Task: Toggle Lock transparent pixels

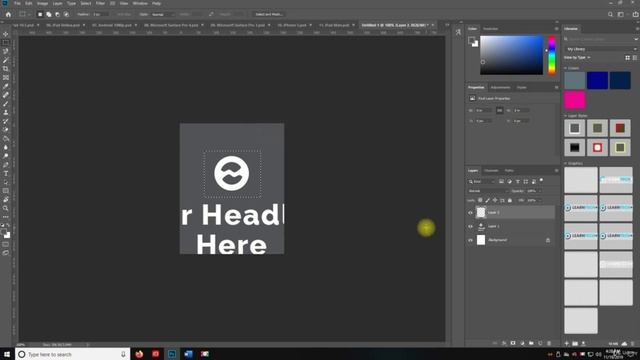Action: pos(480,200)
